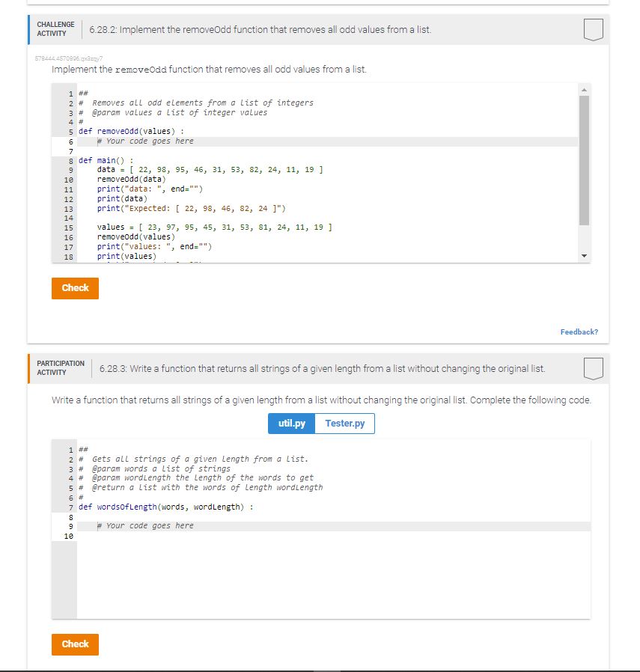
Task: Click line number 1 in the first editor
Action: (x=71, y=93)
